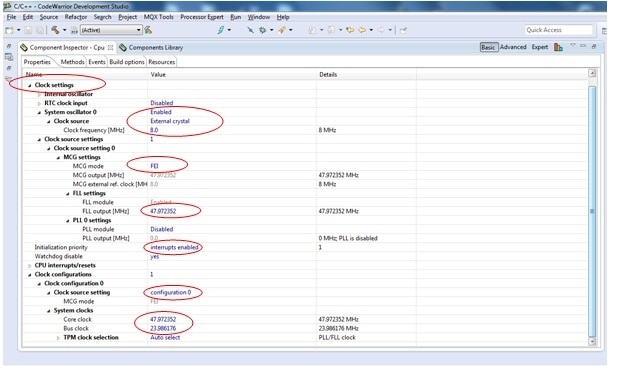Open the Window menu
This screenshot has height=373, width=617.
click(x=259, y=17)
